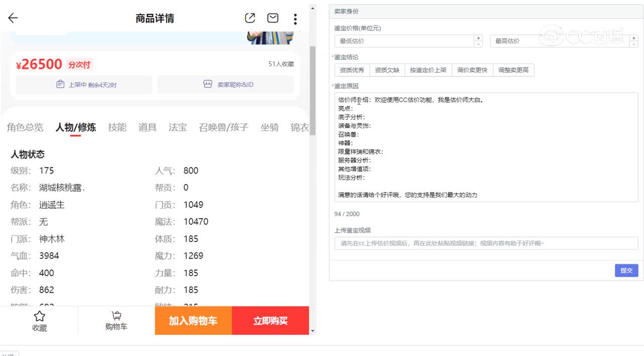Screen dimensions: 644x356
Task: Open the three-dot more options menu
Action: [x=295, y=19]
